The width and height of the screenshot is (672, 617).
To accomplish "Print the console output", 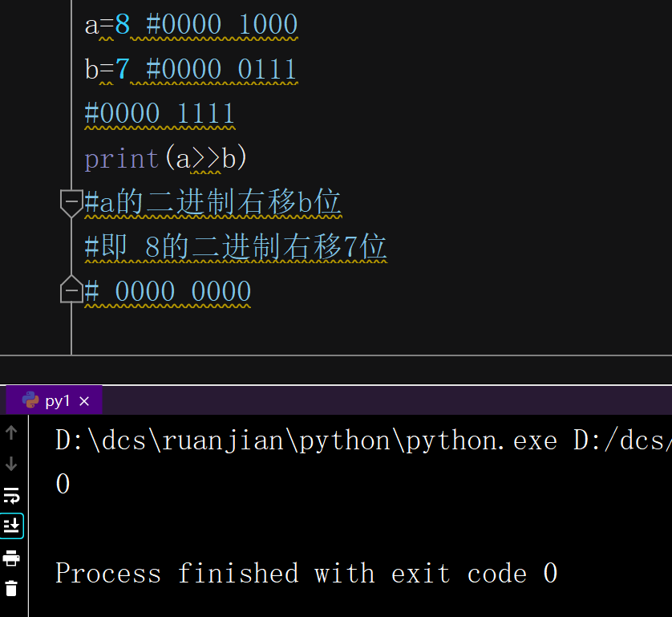I will tap(11, 557).
